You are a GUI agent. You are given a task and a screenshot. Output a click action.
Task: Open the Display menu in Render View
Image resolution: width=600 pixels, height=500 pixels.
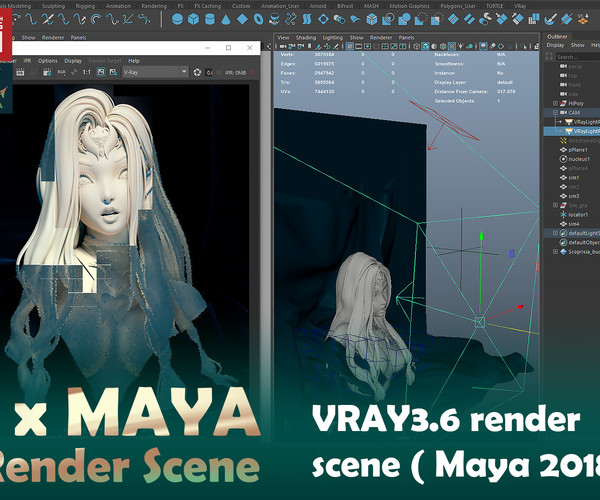(x=73, y=61)
